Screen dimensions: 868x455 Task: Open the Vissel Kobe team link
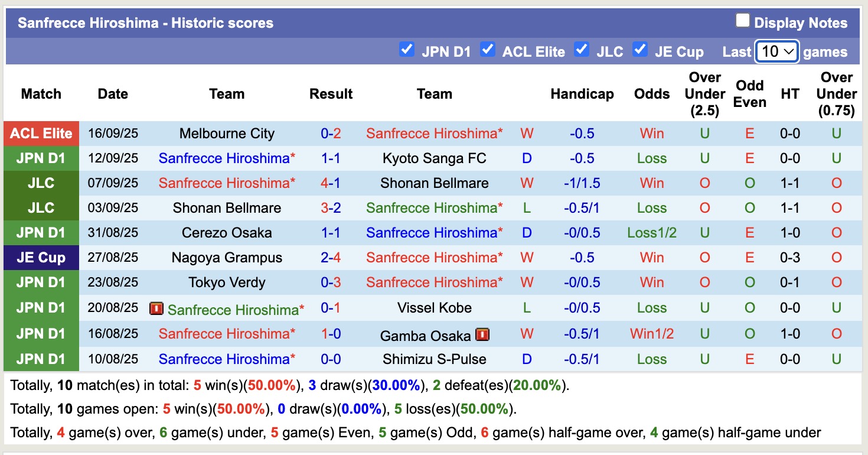[x=435, y=307]
